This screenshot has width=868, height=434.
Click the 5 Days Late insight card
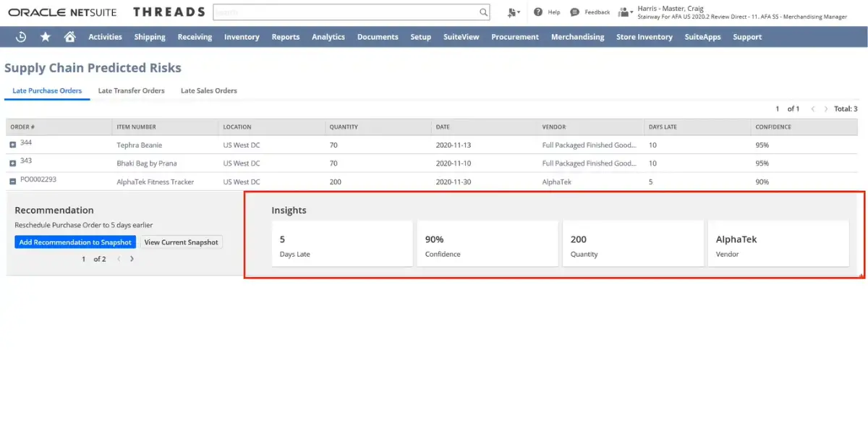pyautogui.click(x=342, y=244)
